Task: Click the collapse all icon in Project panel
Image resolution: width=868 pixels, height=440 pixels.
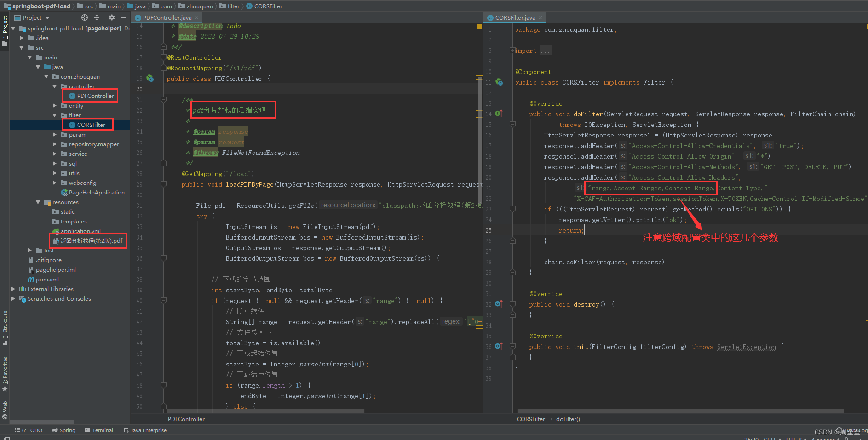Action: (x=97, y=17)
